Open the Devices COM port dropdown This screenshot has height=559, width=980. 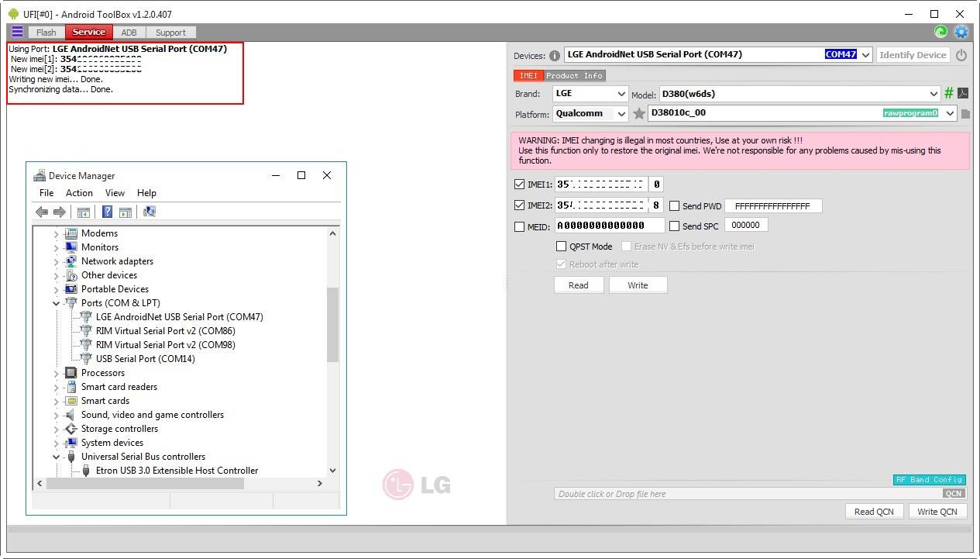[x=865, y=55]
